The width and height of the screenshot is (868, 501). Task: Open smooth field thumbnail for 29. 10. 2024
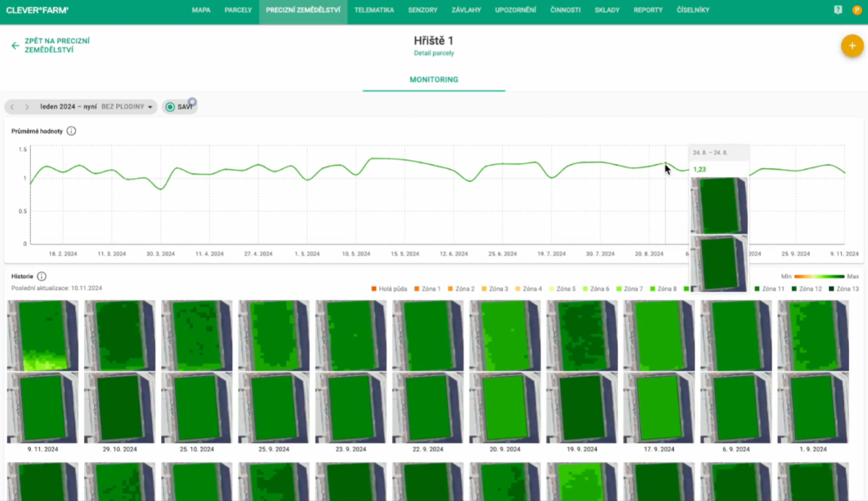pyautogui.click(x=120, y=407)
